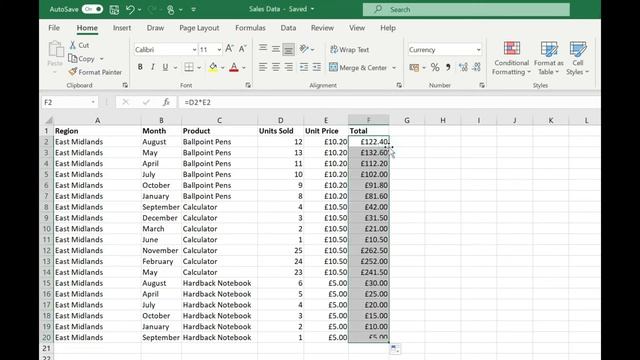Open the View tab
640x360 pixels.
click(x=357, y=28)
